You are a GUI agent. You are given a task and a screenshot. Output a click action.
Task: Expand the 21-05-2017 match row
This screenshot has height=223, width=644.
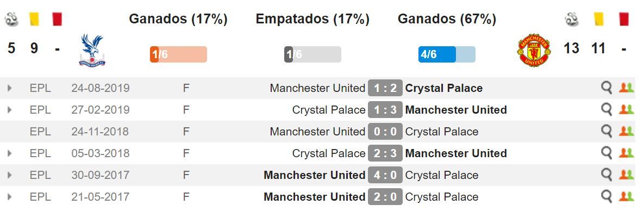[x=9, y=197]
